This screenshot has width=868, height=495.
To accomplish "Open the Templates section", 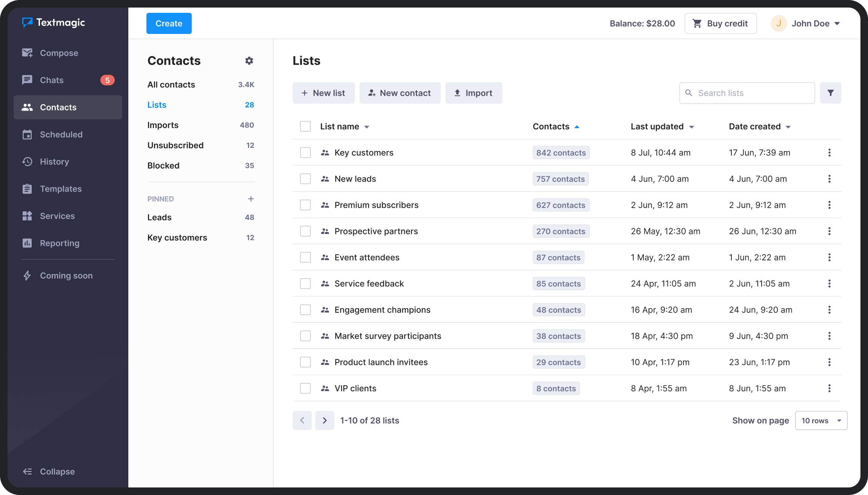I will coord(61,189).
